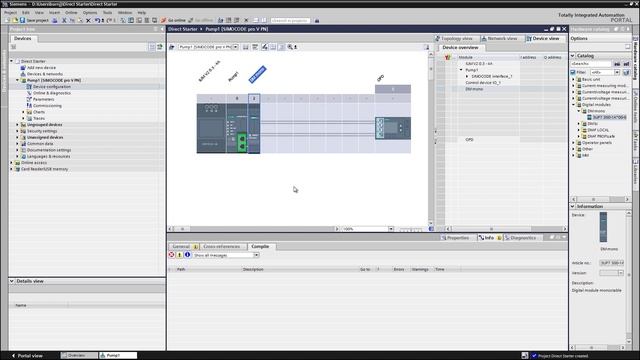Toggle the Filter checkbox in hardware catalog
Viewport: 640px width, 360px height.
(x=573, y=72)
